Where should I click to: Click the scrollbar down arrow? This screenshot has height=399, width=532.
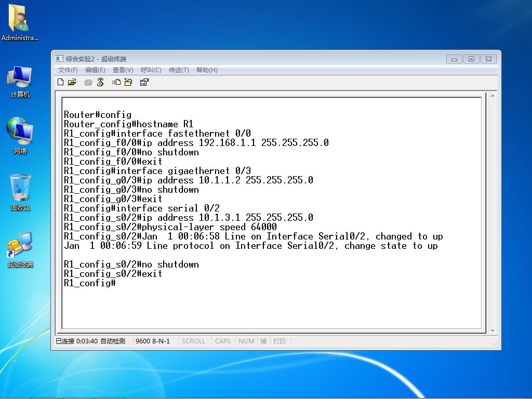click(493, 331)
